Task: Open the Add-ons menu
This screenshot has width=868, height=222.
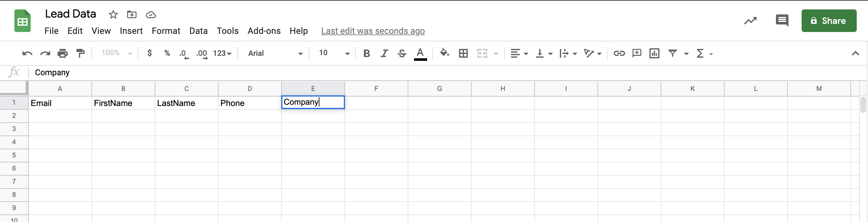Action: (x=264, y=31)
